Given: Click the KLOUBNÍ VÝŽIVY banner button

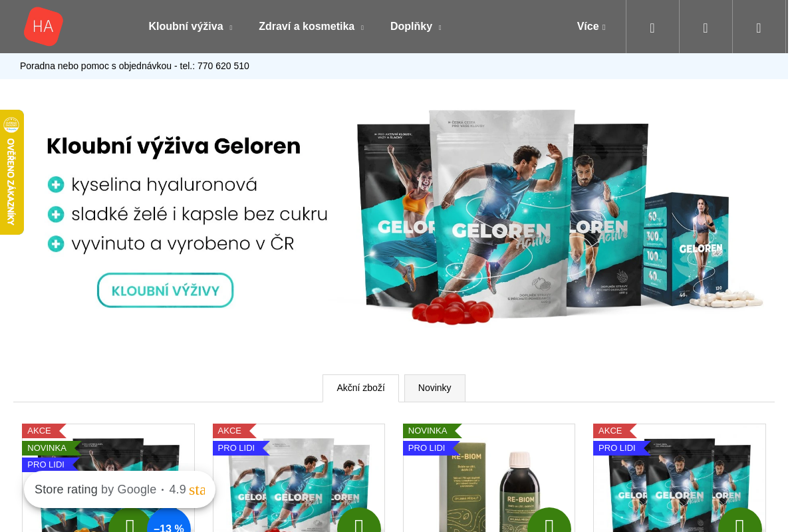Looking at the screenshot, I should [x=166, y=291].
